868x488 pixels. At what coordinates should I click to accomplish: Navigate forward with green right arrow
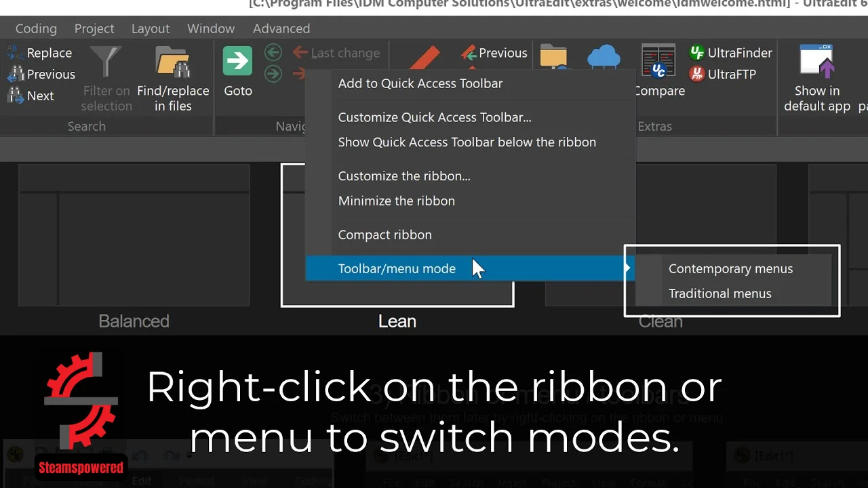tap(273, 74)
